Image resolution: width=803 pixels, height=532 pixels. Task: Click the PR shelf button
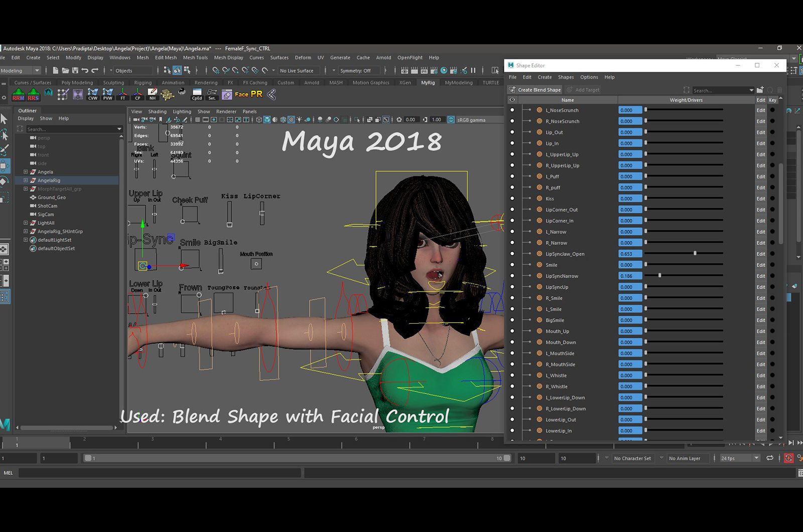256,94
